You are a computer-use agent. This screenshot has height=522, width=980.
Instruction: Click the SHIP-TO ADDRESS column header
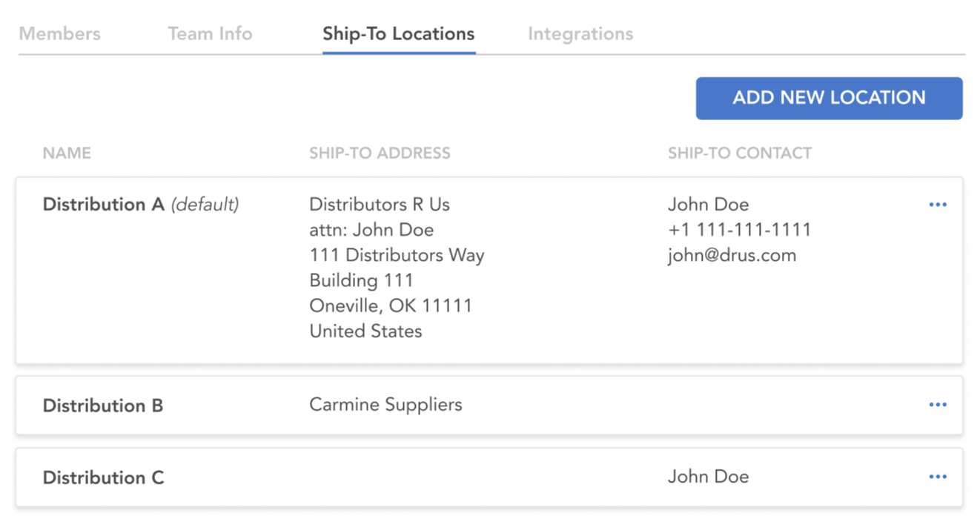(380, 153)
